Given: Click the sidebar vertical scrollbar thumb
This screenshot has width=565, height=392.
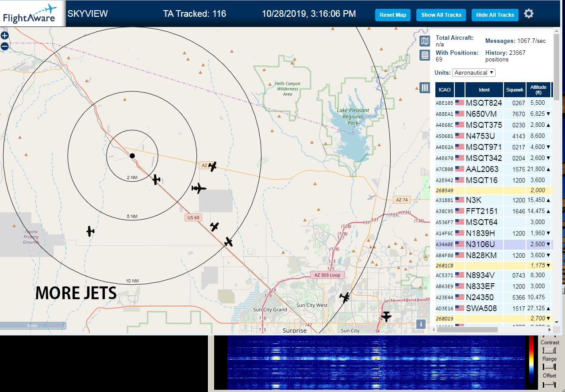Looking at the screenshot, I should [x=557, y=68].
